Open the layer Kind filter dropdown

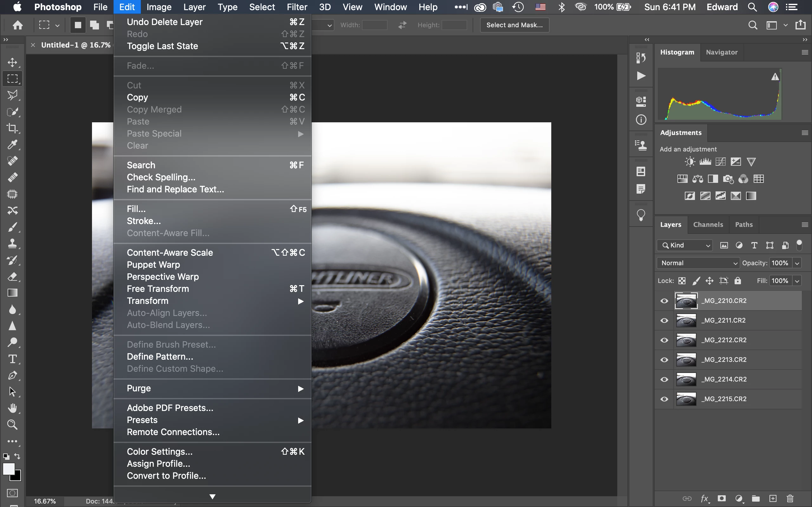(x=685, y=246)
